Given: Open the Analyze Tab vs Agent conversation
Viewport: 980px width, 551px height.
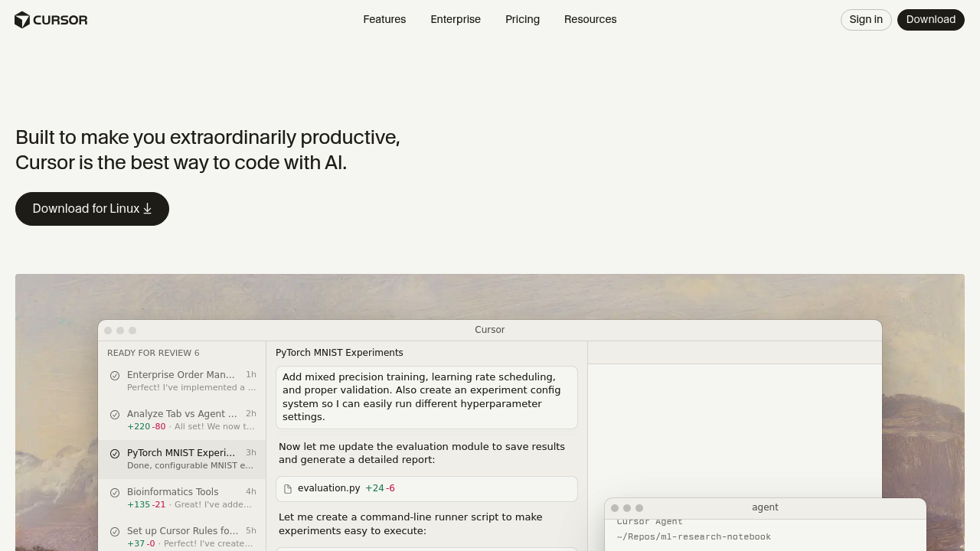Looking at the screenshot, I should pyautogui.click(x=182, y=419).
